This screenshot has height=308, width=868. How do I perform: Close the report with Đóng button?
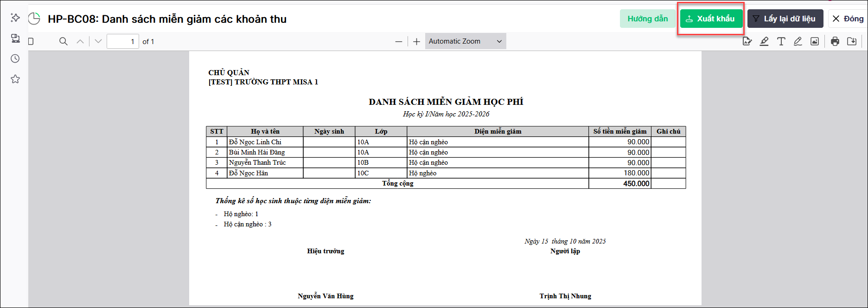click(848, 19)
